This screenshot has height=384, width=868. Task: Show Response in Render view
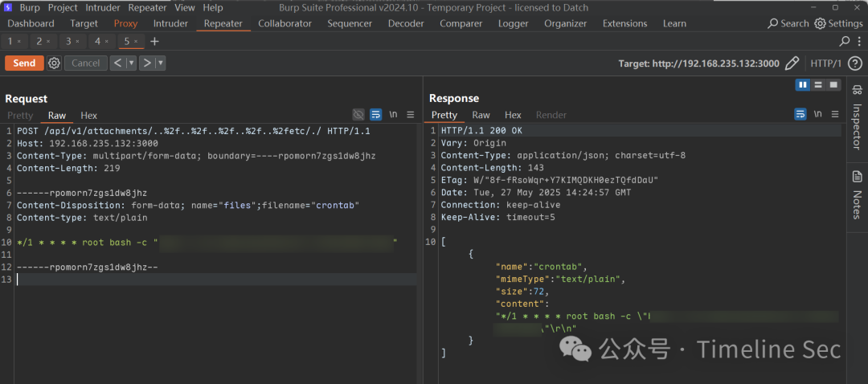coord(551,115)
